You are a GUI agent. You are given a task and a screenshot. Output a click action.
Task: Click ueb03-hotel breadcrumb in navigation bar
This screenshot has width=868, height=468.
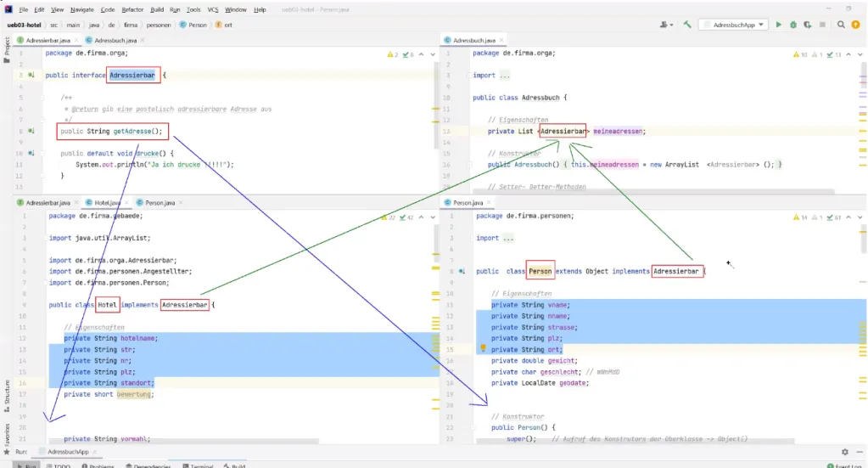[x=24, y=25]
